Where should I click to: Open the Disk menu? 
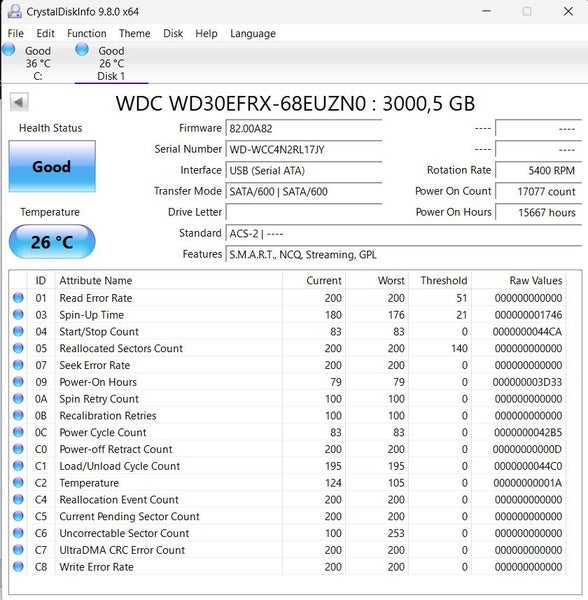coord(173,34)
